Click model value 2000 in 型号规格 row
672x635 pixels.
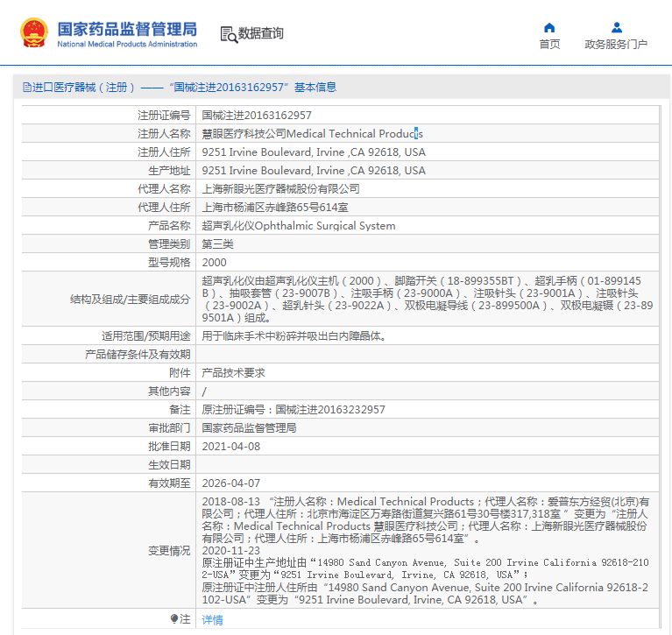click(215, 263)
